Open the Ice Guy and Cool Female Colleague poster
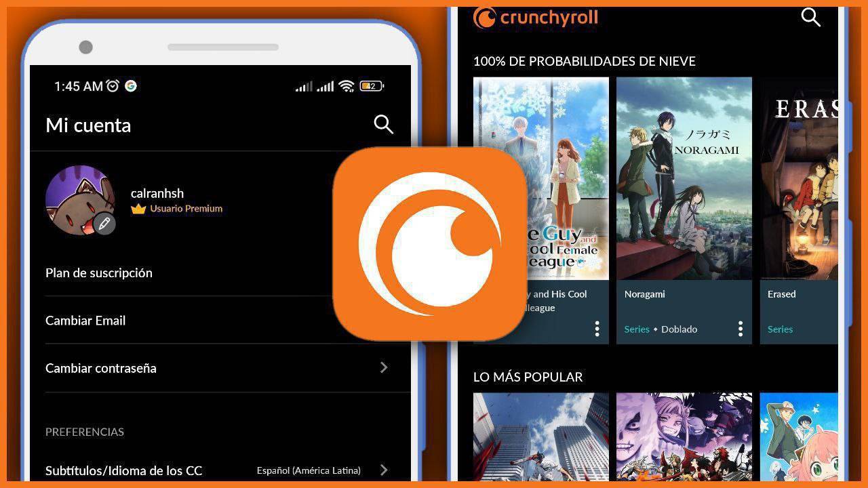 pos(540,178)
